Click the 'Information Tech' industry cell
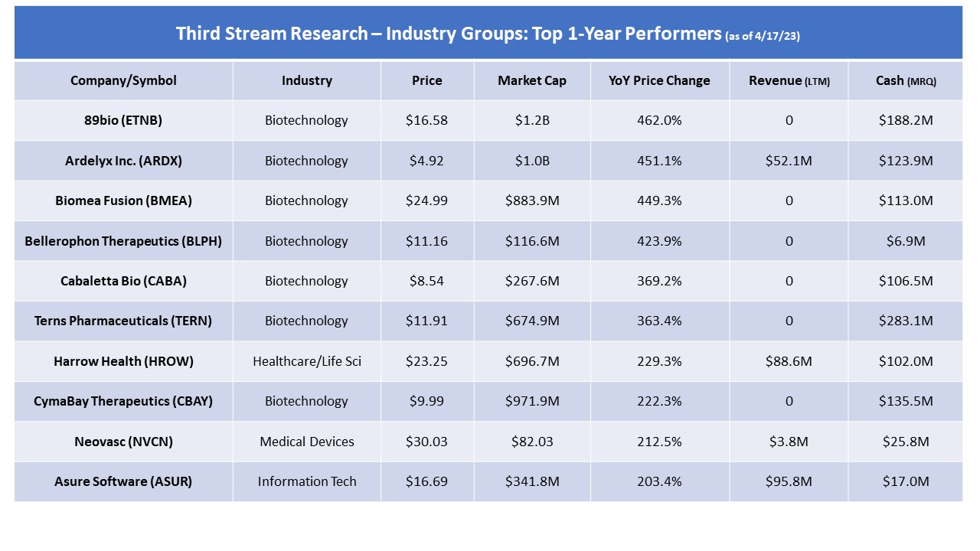Viewport: 980px width, 551px height. pos(306,481)
